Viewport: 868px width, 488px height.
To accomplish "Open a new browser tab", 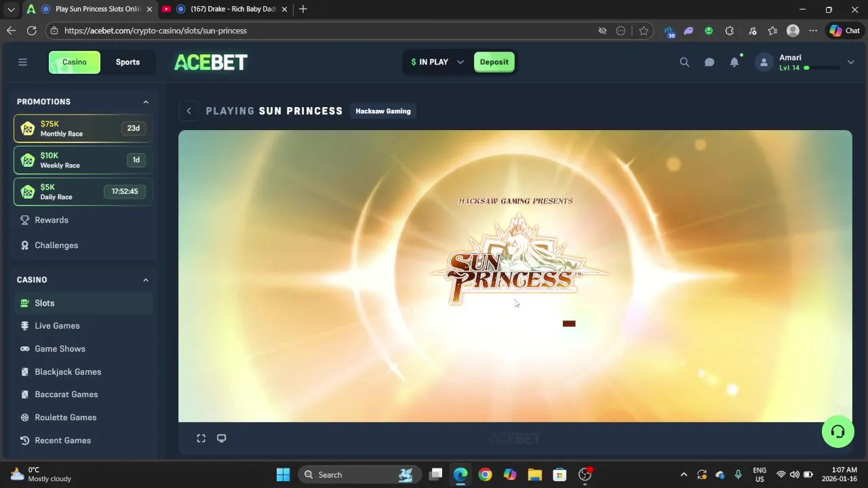I will click(303, 9).
